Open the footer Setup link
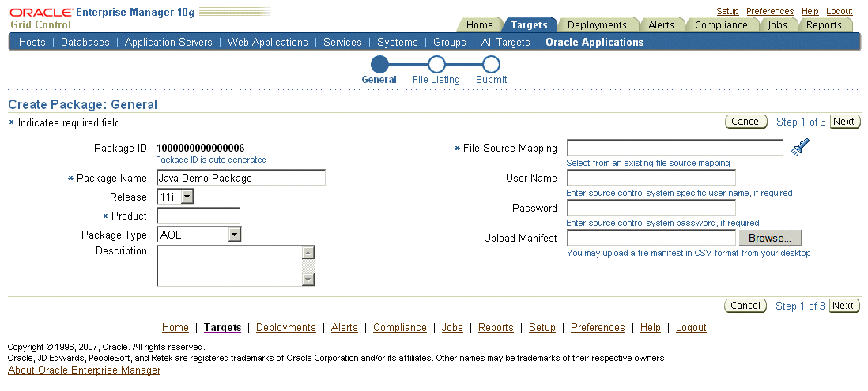Screen dimensions: 868x391 click(542, 327)
